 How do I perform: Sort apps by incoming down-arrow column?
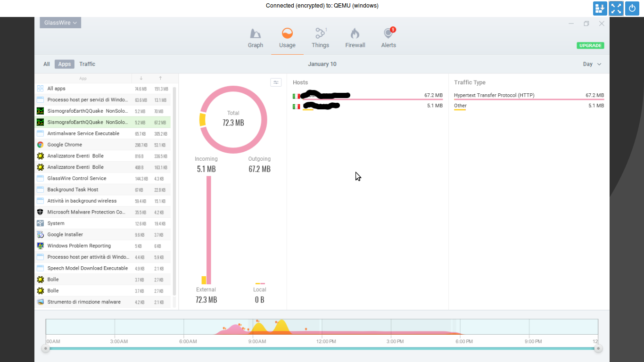click(141, 78)
